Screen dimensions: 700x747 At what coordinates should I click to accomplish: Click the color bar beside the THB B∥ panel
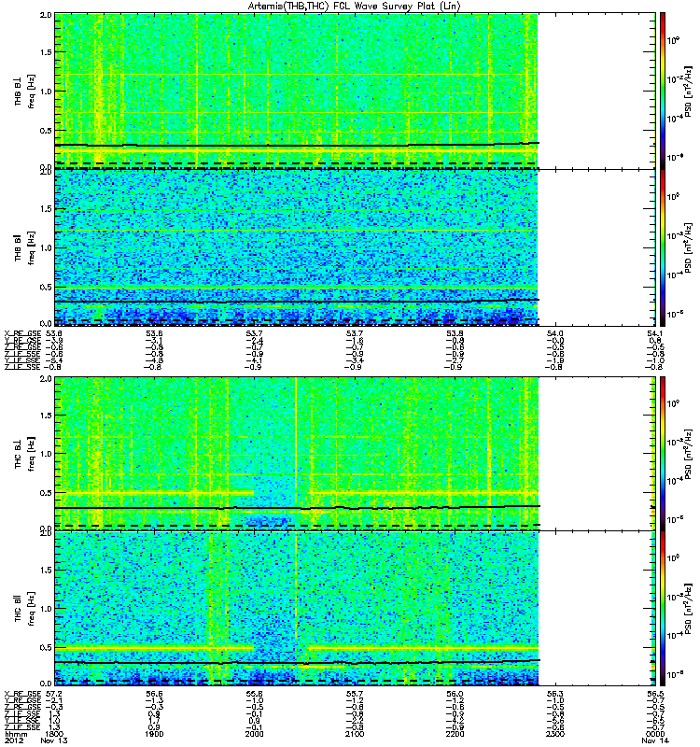pyautogui.click(x=663, y=247)
